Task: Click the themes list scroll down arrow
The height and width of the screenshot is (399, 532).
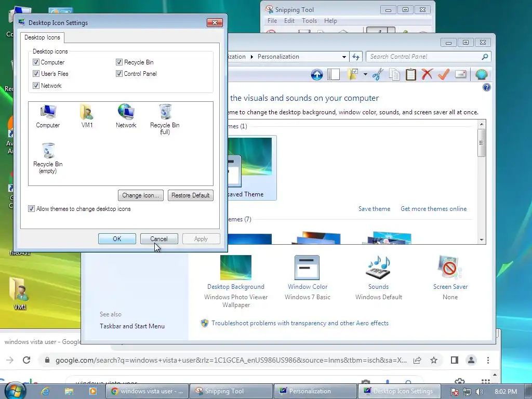Action: pos(482,240)
